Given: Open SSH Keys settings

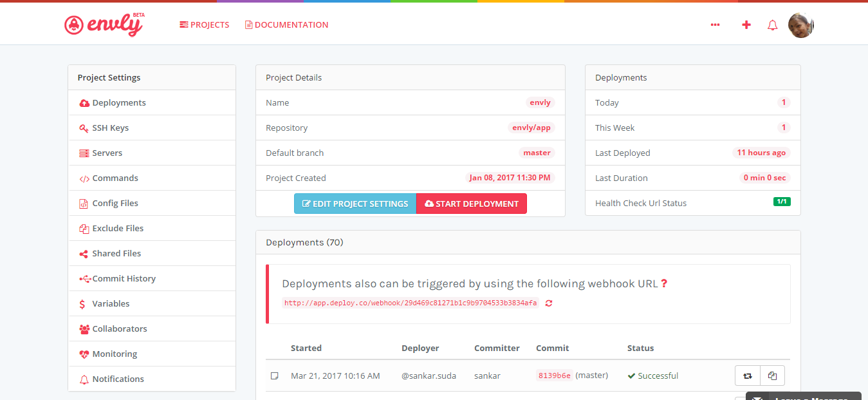Looking at the screenshot, I should coord(152,128).
